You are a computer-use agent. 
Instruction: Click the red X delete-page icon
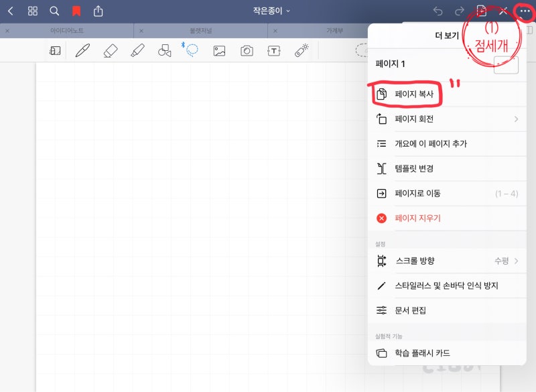(381, 218)
